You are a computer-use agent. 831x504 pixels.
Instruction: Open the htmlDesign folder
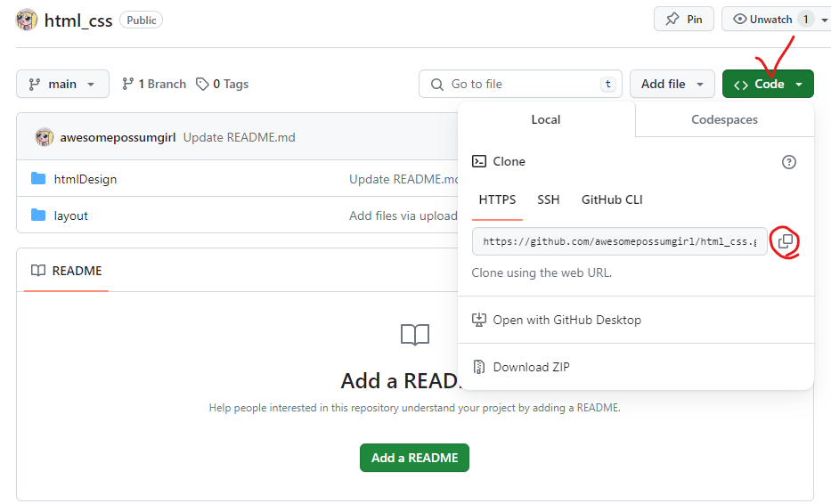(86, 179)
